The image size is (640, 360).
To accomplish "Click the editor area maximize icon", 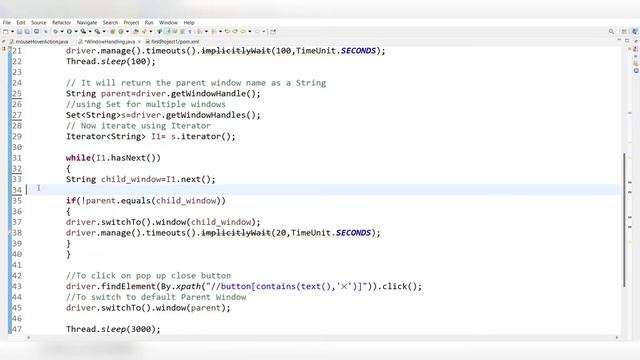I will [627, 40].
